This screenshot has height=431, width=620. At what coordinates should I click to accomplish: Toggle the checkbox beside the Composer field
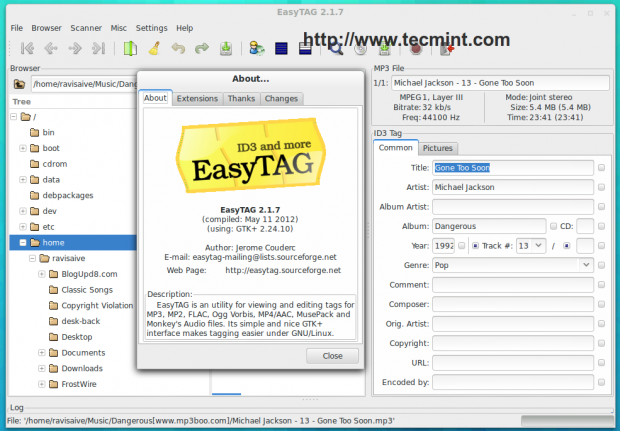coord(601,304)
